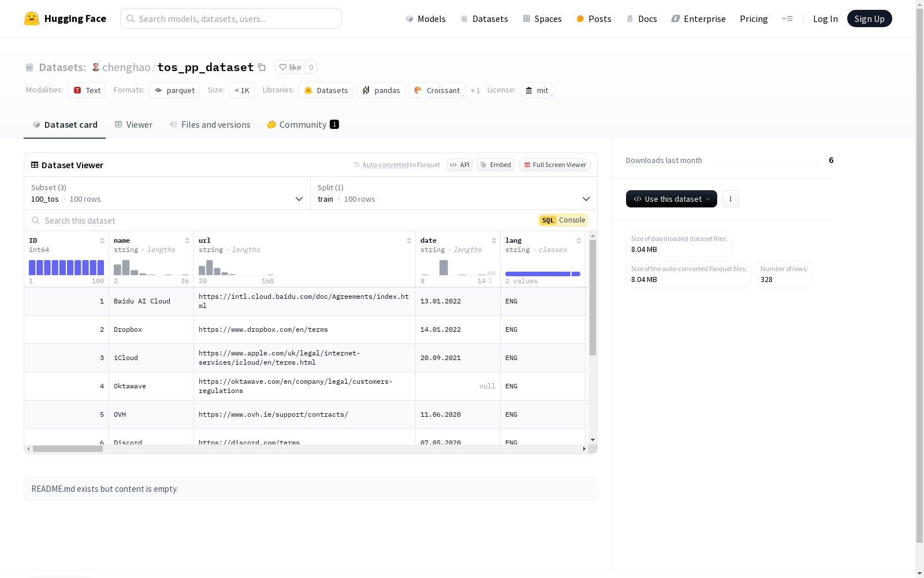
Task: Open the chenghao user profile link
Action: [x=126, y=67]
